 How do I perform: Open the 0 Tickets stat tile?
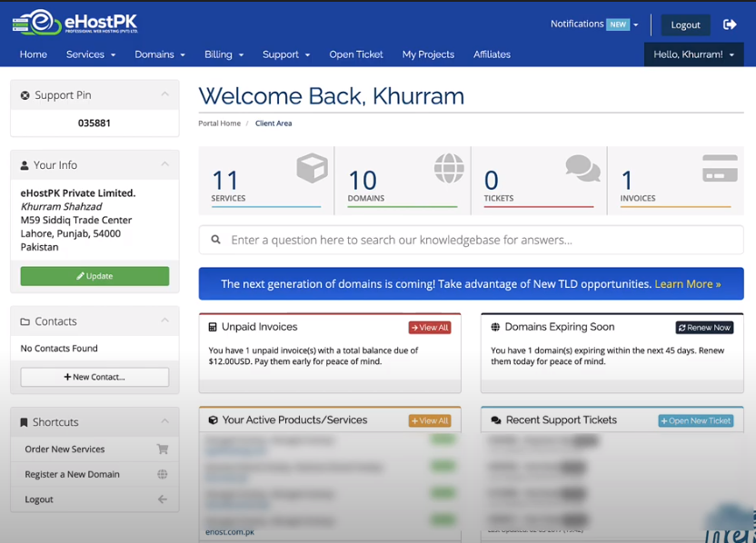[539, 181]
